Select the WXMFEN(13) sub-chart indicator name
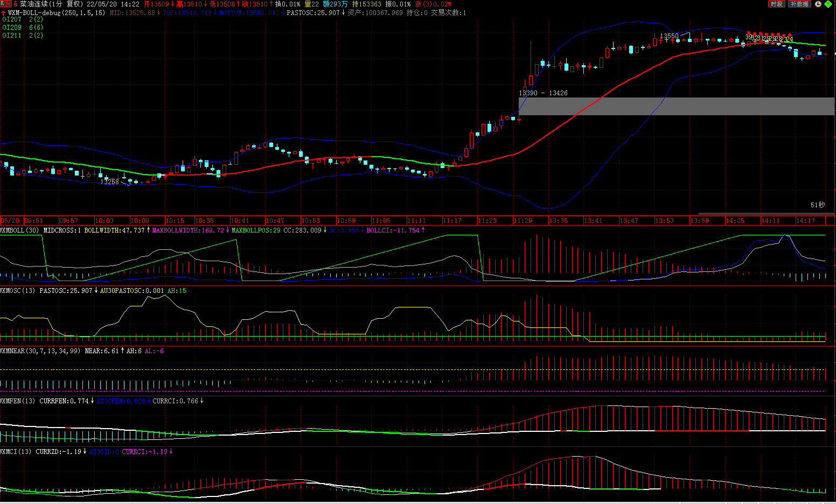Viewport: 836px width, 504px height. (x=17, y=401)
